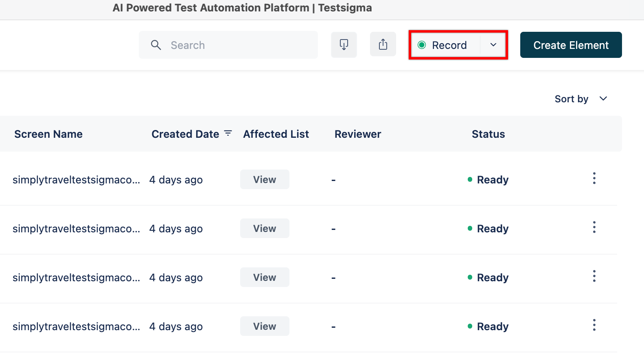Open three-dot menu for first row
This screenshot has height=353, width=644.
[x=594, y=178]
